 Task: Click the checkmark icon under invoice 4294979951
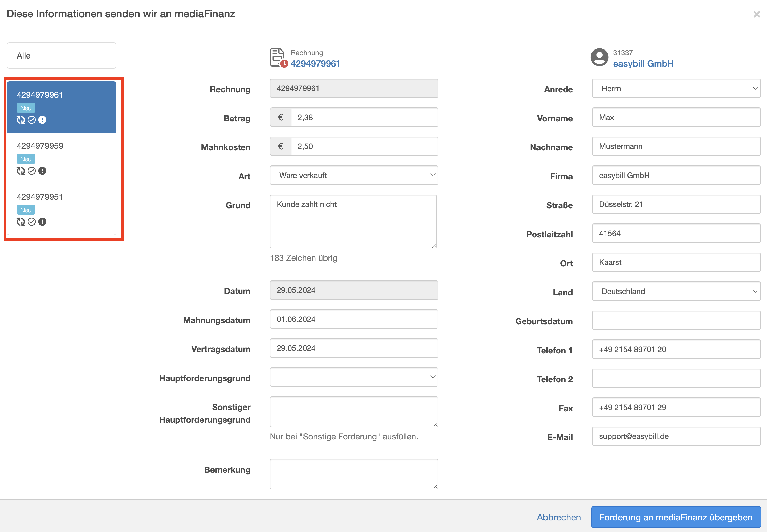pos(32,222)
